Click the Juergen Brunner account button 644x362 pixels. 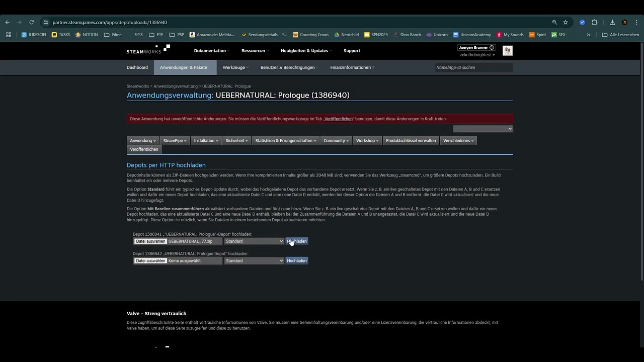(x=476, y=47)
